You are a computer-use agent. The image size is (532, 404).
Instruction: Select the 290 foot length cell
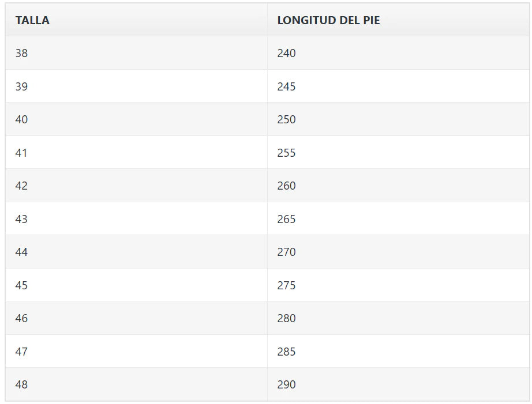tap(286, 384)
